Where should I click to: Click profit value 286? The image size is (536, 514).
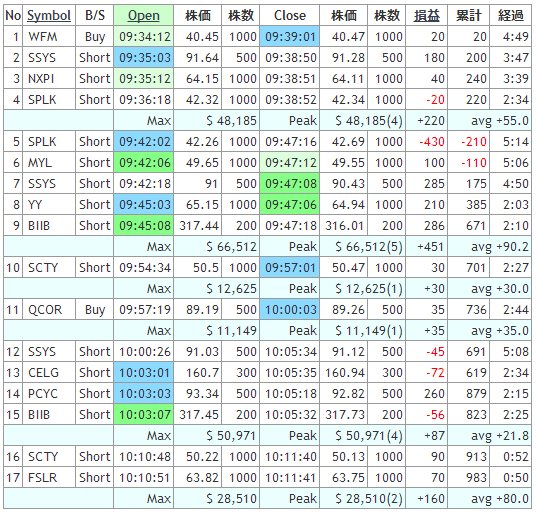(434, 226)
